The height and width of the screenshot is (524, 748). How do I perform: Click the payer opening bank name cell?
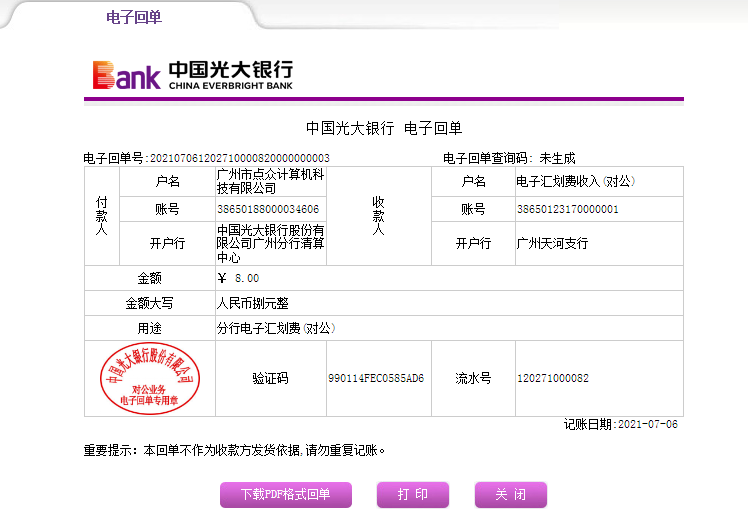pos(270,243)
